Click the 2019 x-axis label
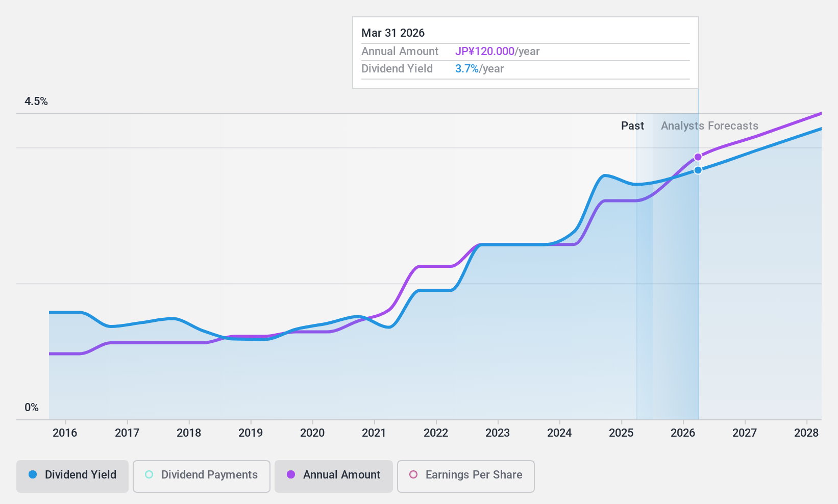The width and height of the screenshot is (838, 504). coord(251,433)
